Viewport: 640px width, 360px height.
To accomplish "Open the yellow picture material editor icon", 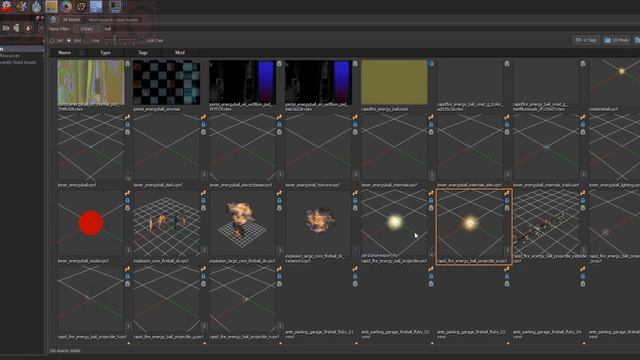I will 51,6.
